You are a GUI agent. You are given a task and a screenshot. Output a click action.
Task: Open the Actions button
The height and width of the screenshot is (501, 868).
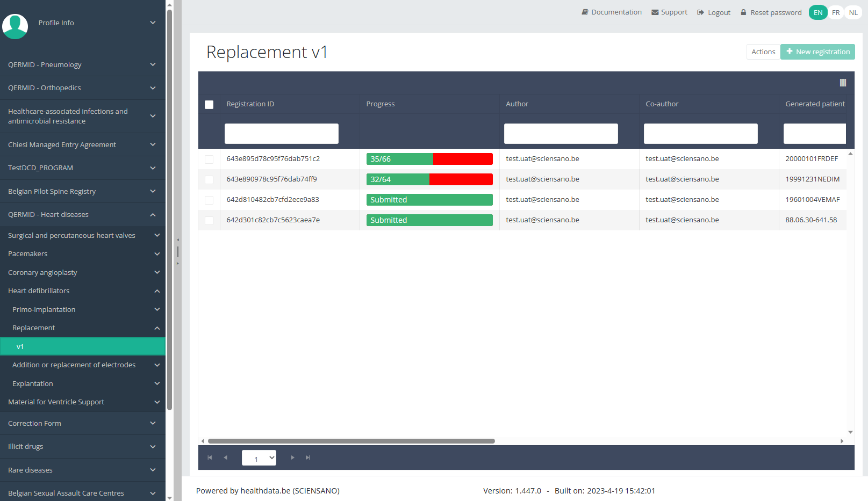tap(763, 52)
